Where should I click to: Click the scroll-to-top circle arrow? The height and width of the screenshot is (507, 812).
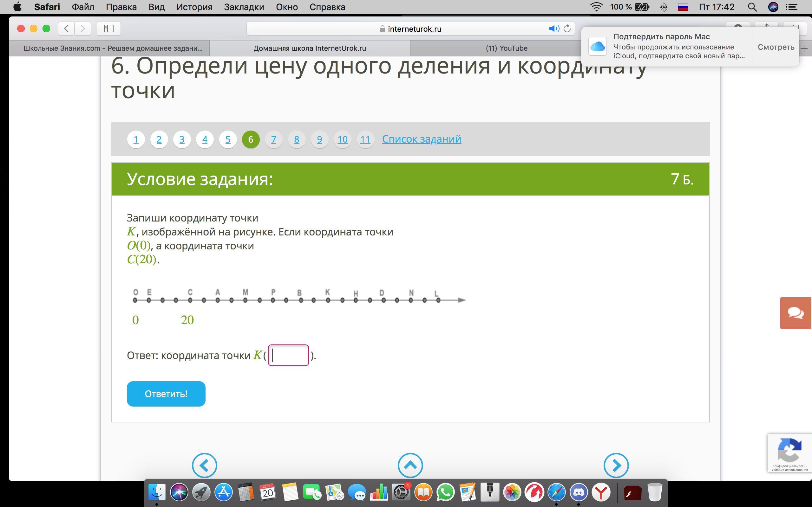(x=410, y=465)
